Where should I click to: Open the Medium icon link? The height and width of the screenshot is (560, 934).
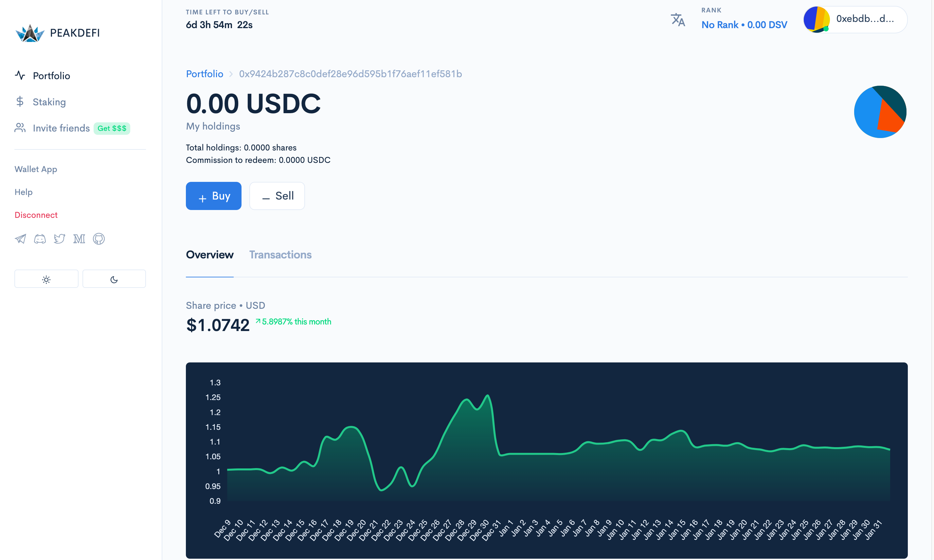pyautogui.click(x=79, y=239)
